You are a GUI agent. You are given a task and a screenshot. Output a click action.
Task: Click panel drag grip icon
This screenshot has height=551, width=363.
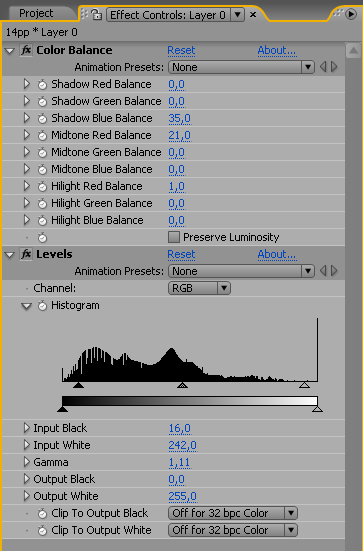coord(84,14)
